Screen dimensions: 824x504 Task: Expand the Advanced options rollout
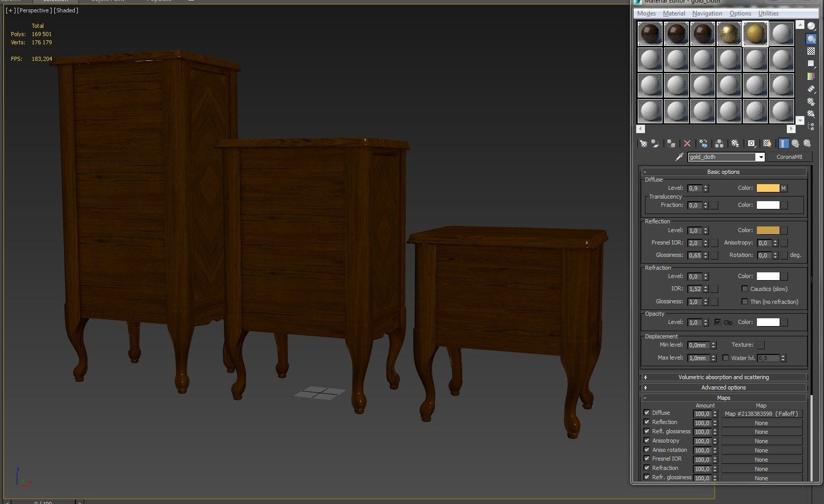[723, 387]
